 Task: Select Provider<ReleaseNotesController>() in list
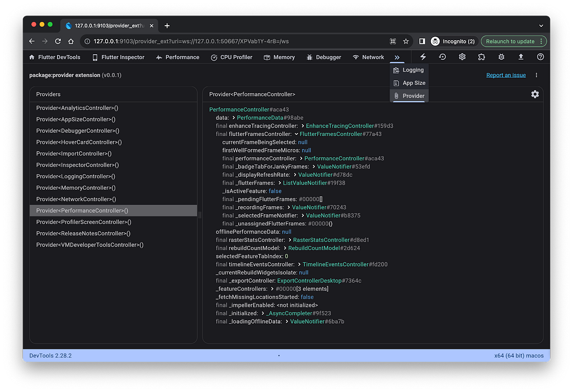coord(113,233)
